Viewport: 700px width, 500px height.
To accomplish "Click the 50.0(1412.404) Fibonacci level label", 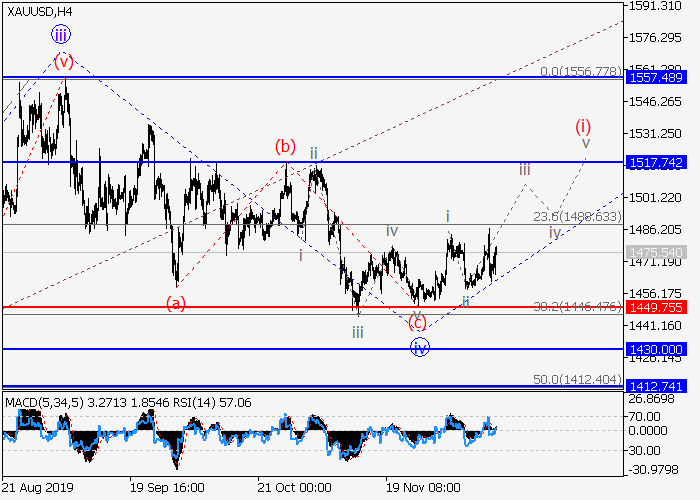I will coord(577,380).
